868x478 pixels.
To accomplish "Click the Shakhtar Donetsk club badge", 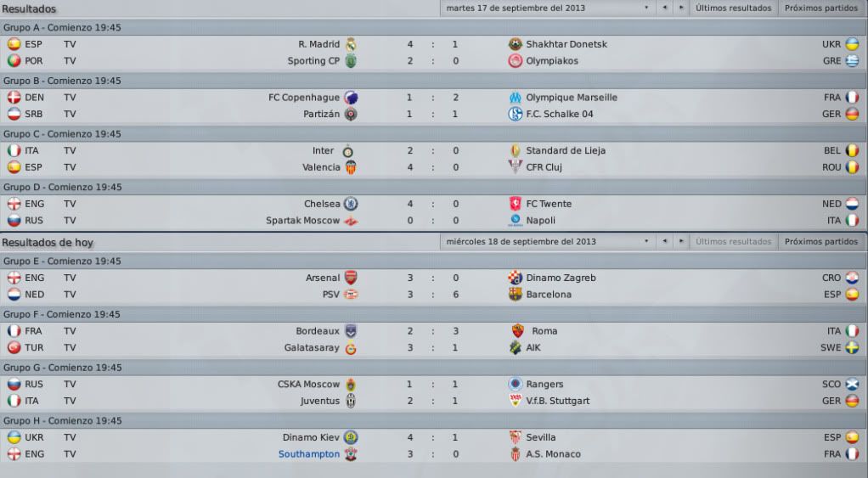I will [515, 44].
